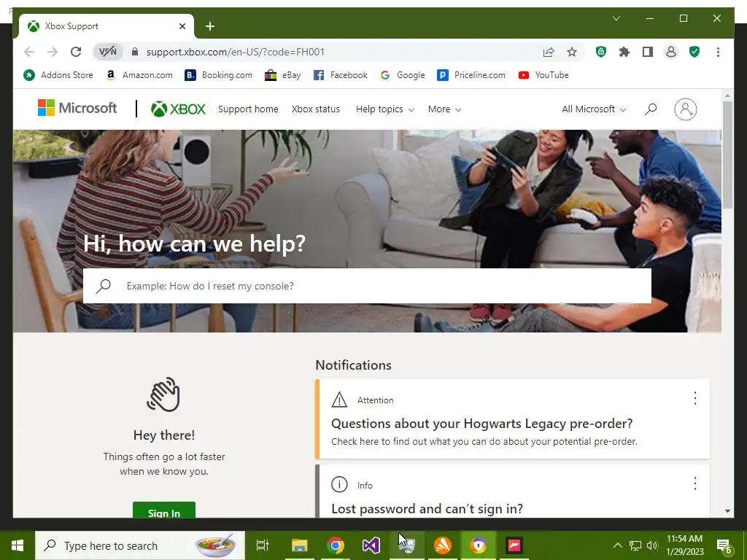This screenshot has height=560, width=747.
Task: Click the Microsoft logo
Action: pyautogui.click(x=77, y=108)
